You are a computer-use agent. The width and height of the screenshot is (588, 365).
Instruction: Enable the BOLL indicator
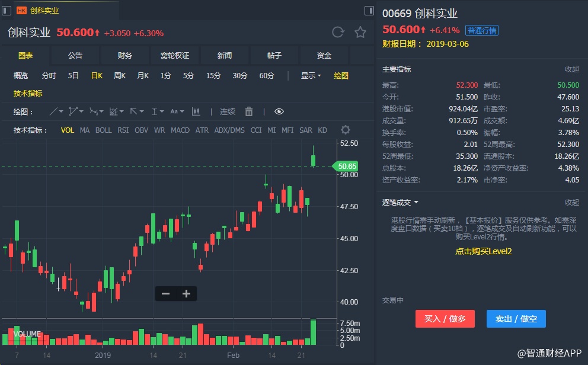pos(104,130)
